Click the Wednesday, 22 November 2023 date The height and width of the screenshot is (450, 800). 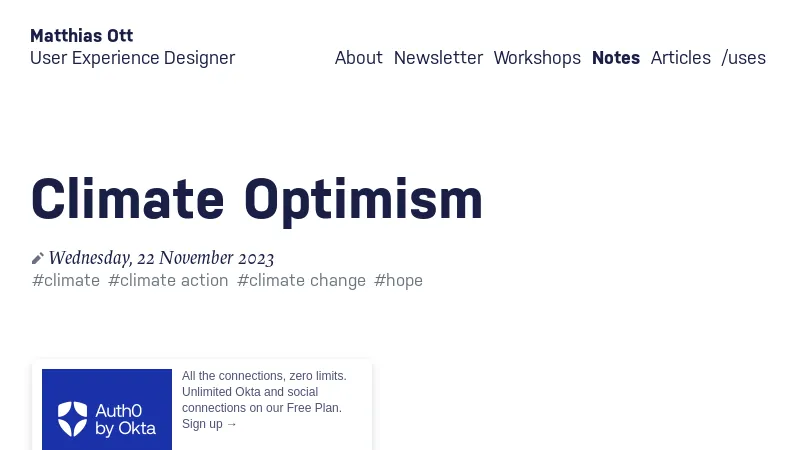coord(161,259)
